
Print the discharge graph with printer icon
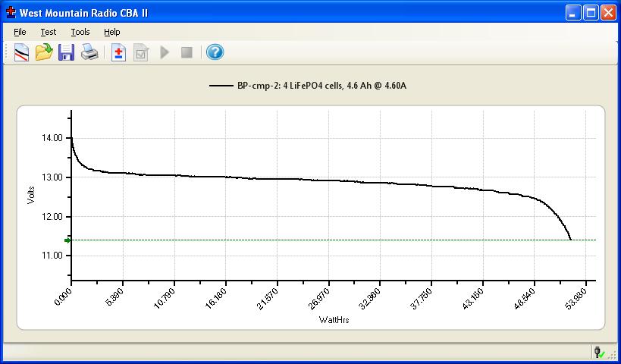[x=89, y=52]
